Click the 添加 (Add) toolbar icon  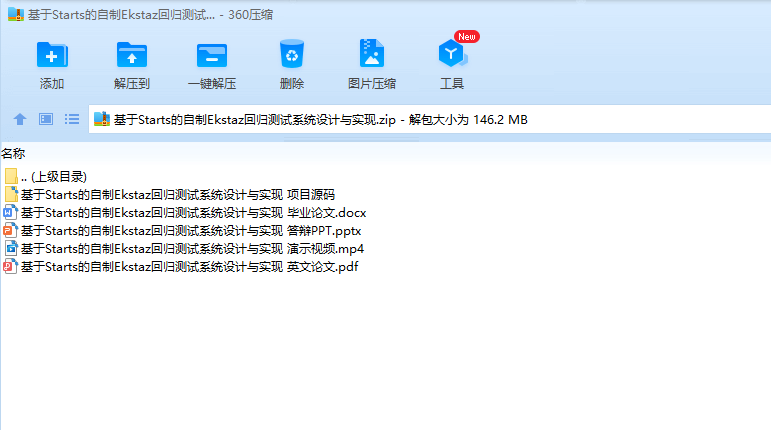tap(52, 54)
